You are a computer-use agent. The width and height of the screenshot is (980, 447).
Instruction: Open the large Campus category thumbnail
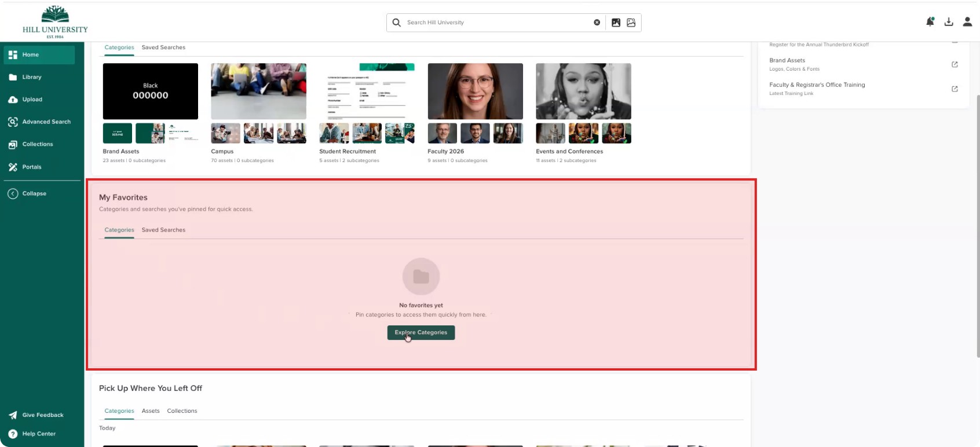[259, 91]
